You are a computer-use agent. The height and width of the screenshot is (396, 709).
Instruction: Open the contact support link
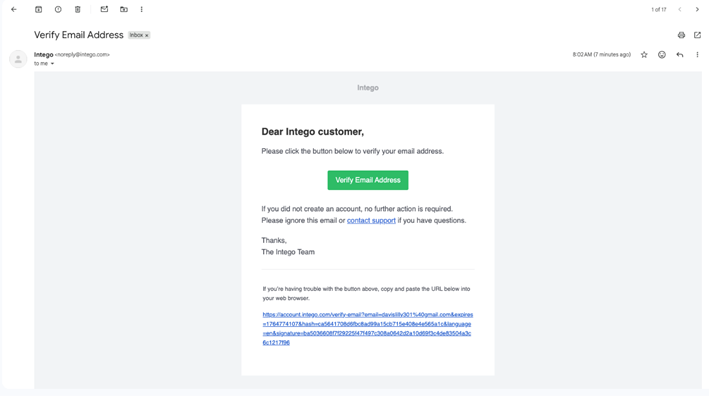(371, 221)
